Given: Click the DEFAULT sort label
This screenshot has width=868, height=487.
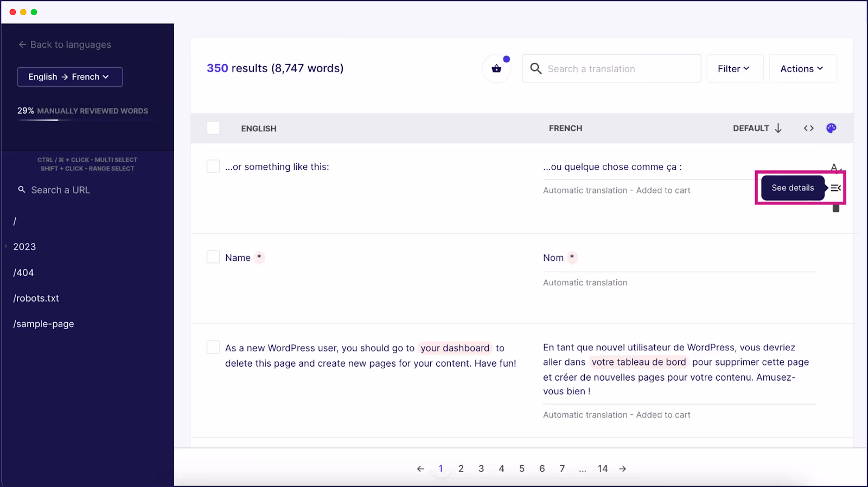Looking at the screenshot, I should pyautogui.click(x=751, y=129).
